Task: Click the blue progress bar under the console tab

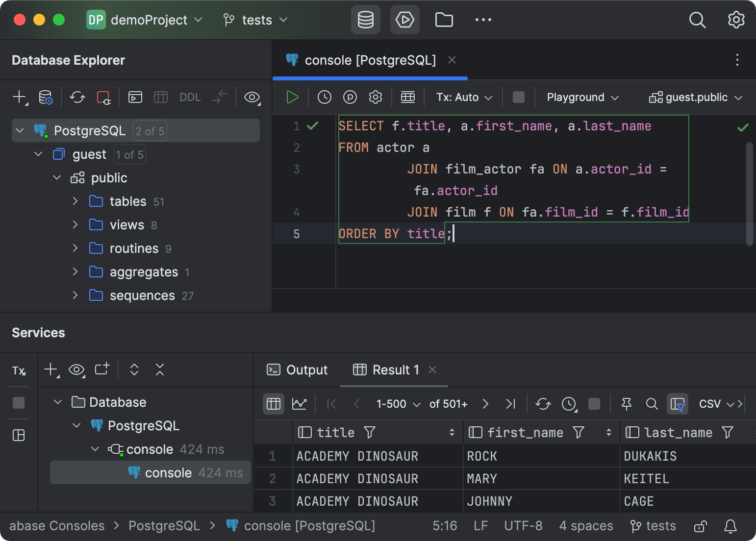Action: tap(370, 78)
